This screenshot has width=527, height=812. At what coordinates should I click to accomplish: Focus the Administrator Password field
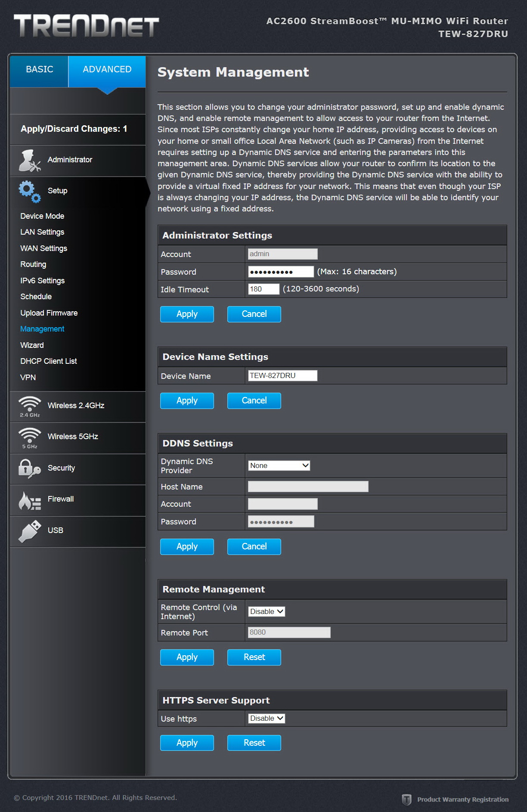(x=281, y=272)
